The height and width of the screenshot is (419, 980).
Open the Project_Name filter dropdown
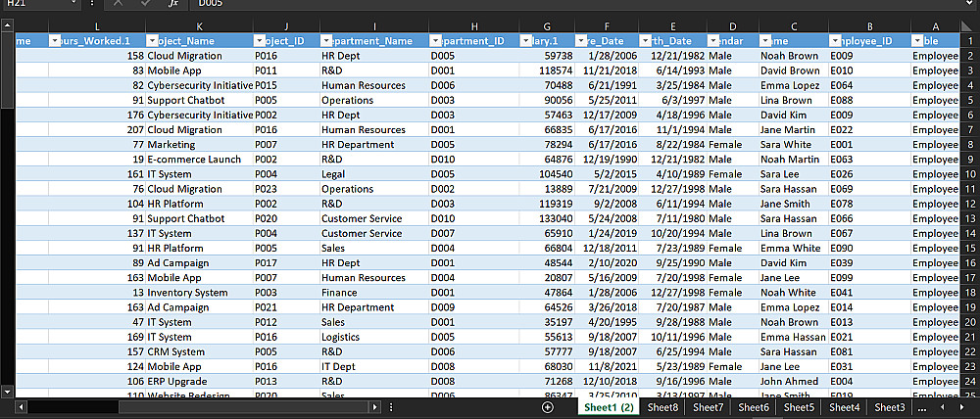tap(153, 40)
